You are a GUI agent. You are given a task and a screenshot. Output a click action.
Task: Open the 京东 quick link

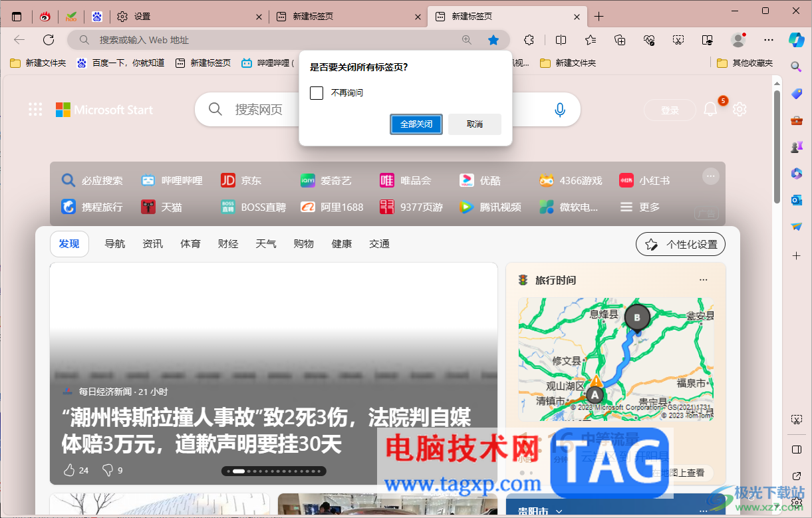tap(241, 180)
